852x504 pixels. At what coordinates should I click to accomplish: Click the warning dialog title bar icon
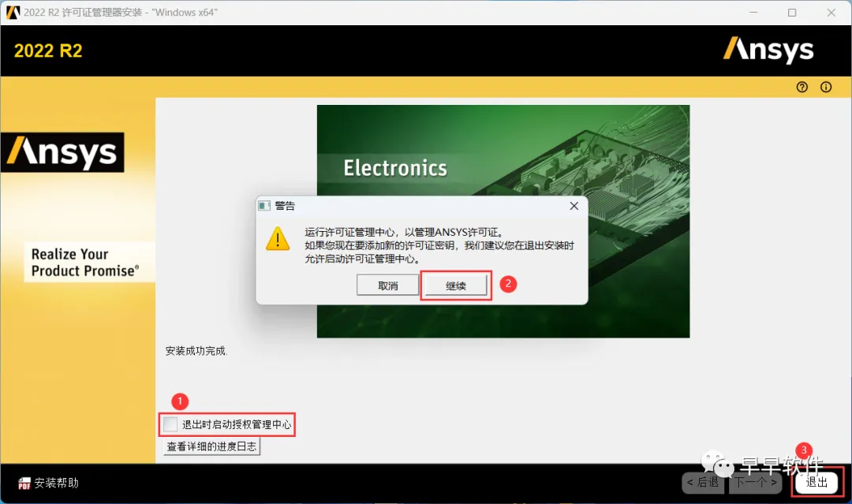pos(264,206)
